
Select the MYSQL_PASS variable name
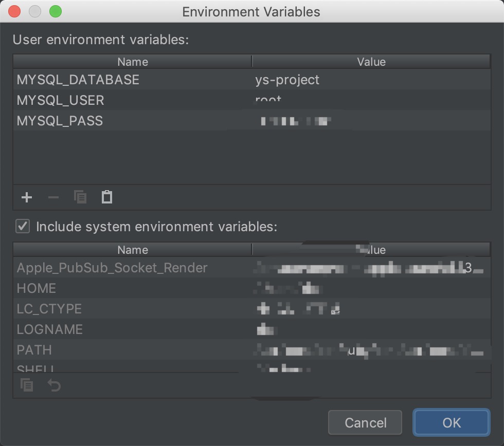click(60, 121)
